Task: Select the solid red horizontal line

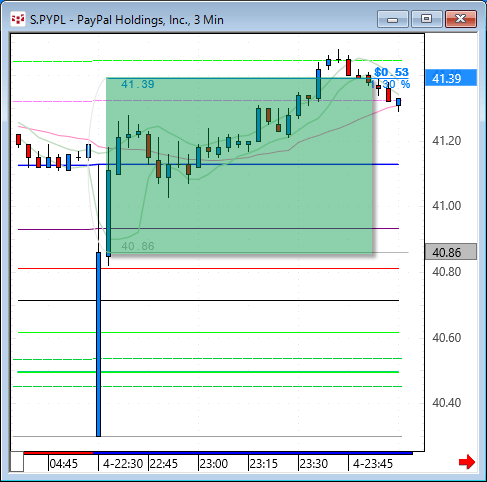Action: pyautogui.click(x=208, y=268)
